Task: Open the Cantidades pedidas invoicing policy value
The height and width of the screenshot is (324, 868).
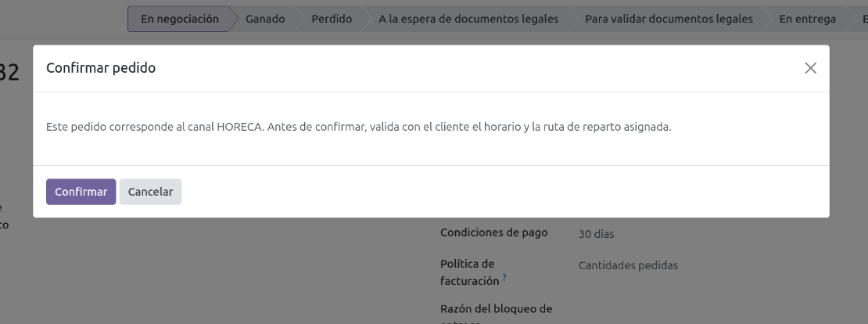Action: (x=628, y=265)
